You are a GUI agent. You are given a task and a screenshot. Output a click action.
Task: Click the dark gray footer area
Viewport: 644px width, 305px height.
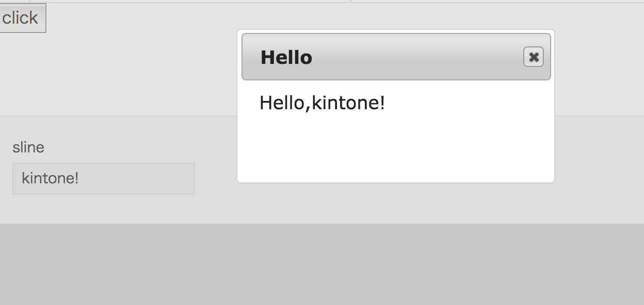pos(322,264)
